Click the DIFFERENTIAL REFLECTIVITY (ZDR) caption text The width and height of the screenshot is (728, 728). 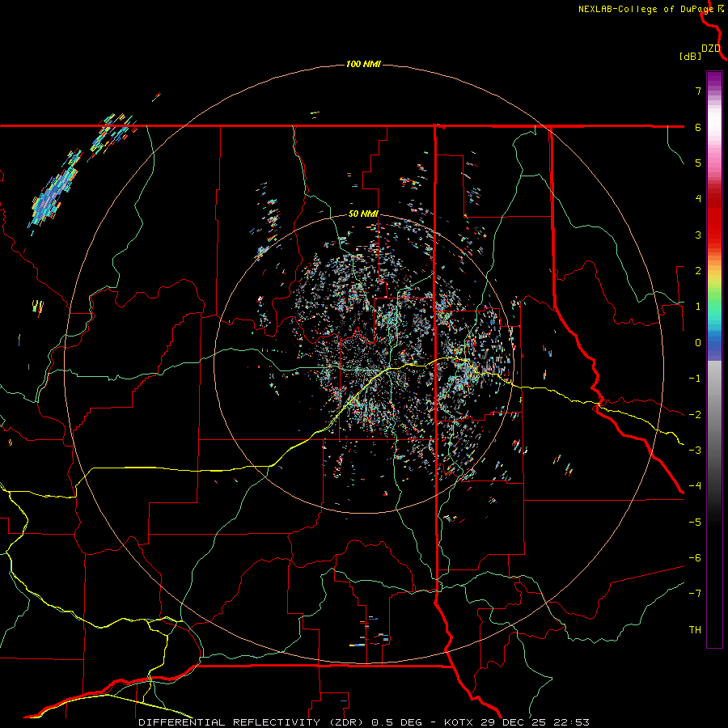[253, 722]
